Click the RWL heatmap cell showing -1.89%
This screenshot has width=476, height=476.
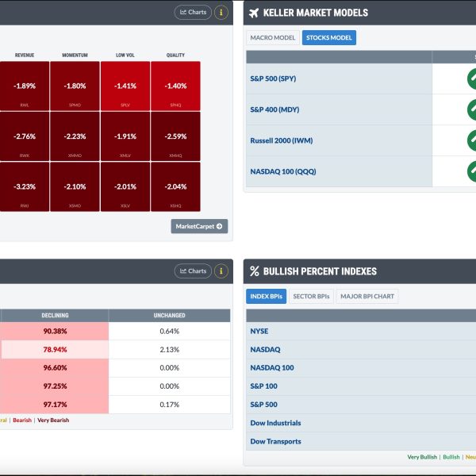[25, 86]
